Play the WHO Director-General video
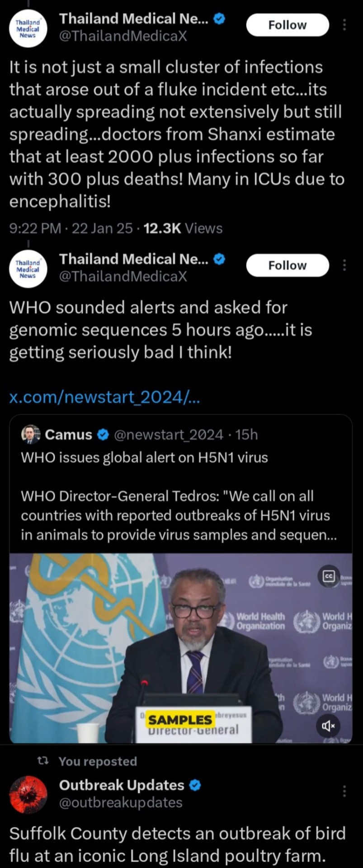 pyautogui.click(x=181, y=646)
